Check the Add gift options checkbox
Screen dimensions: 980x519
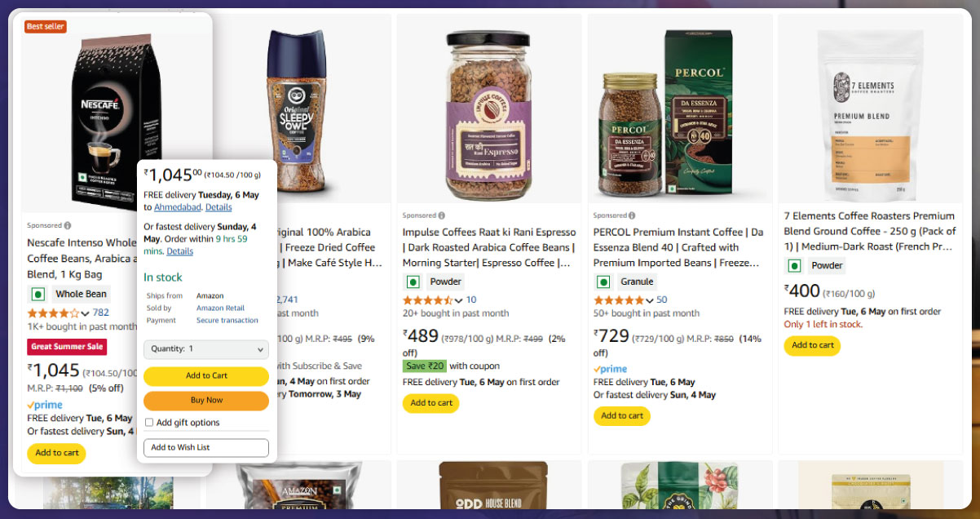(148, 423)
